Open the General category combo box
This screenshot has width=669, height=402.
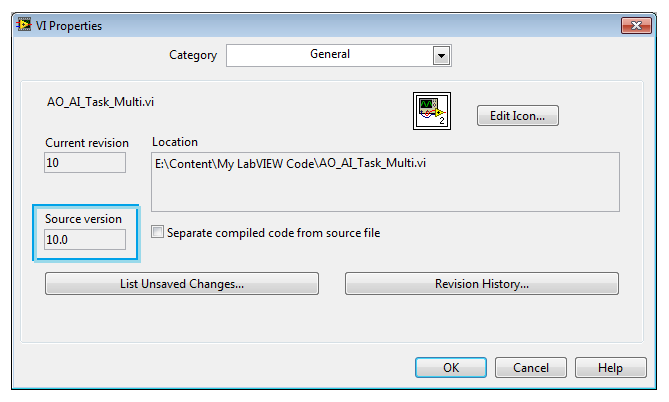point(338,55)
